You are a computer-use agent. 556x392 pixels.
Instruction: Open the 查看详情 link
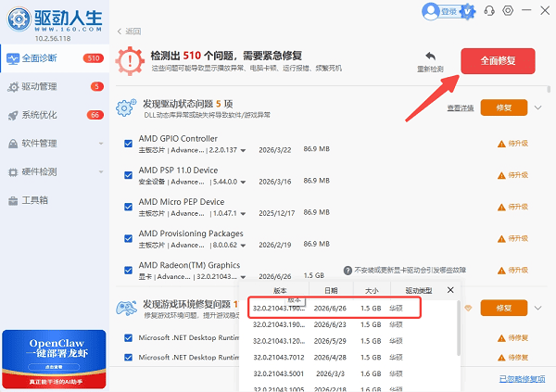tap(461, 107)
